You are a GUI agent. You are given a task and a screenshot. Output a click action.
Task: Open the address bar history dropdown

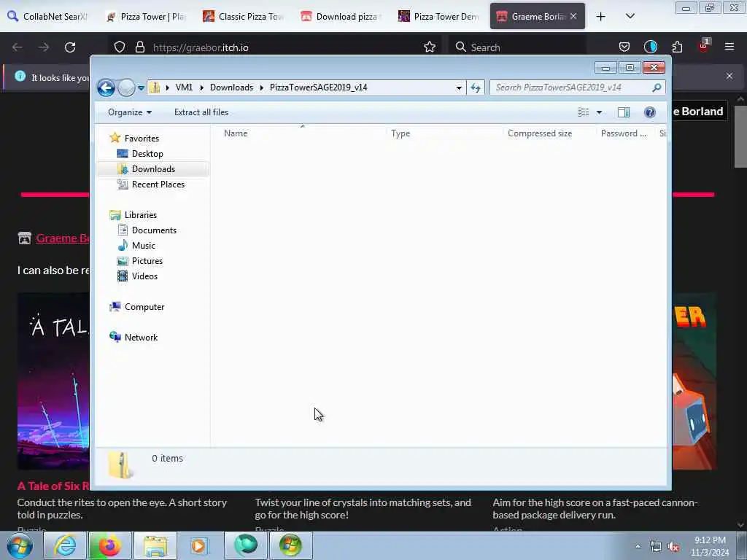pos(459,87)
